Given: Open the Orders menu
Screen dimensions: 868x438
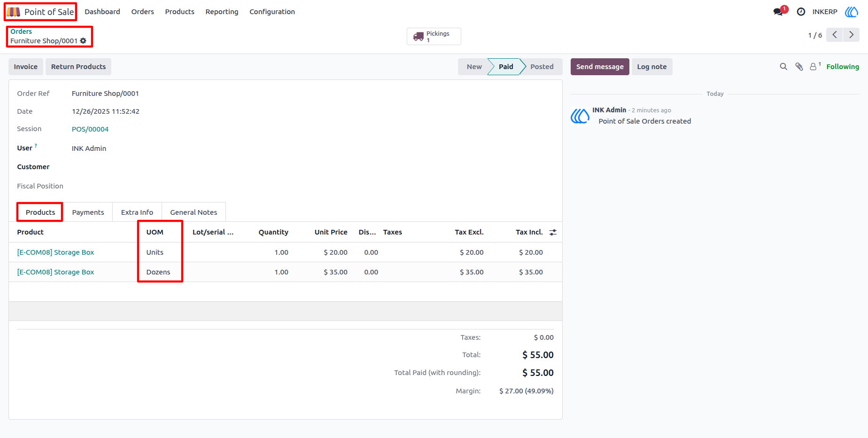Looking at the screenshot, I should coord(143,12).
